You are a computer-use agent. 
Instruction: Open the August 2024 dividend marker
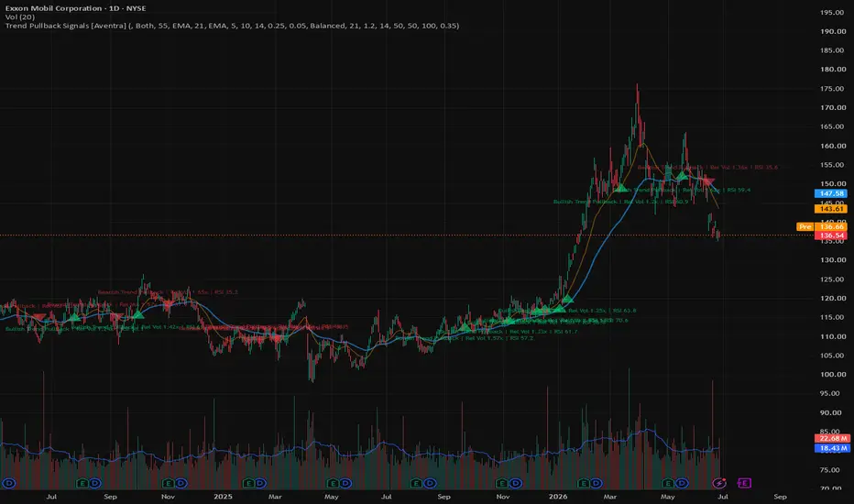coord(94,483)
